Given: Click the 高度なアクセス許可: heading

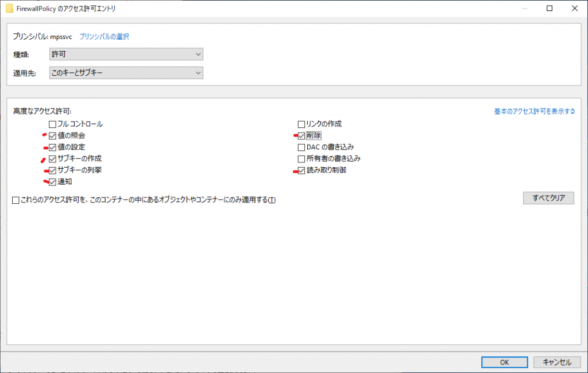Looking at the screenshot, I should (42, 111).
